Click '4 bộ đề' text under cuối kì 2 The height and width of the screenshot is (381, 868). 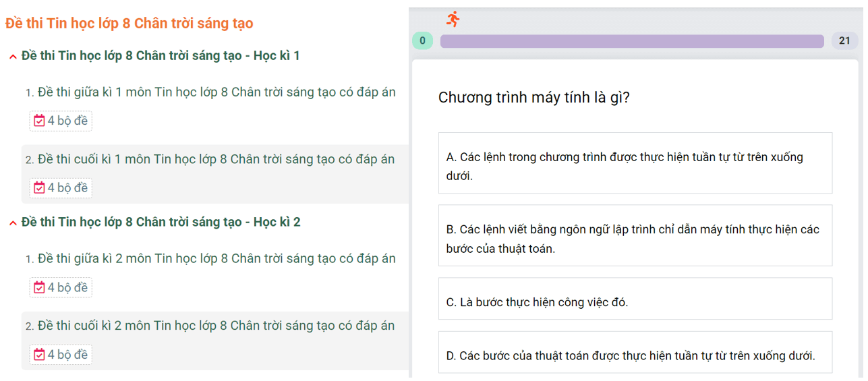(67, 355)
